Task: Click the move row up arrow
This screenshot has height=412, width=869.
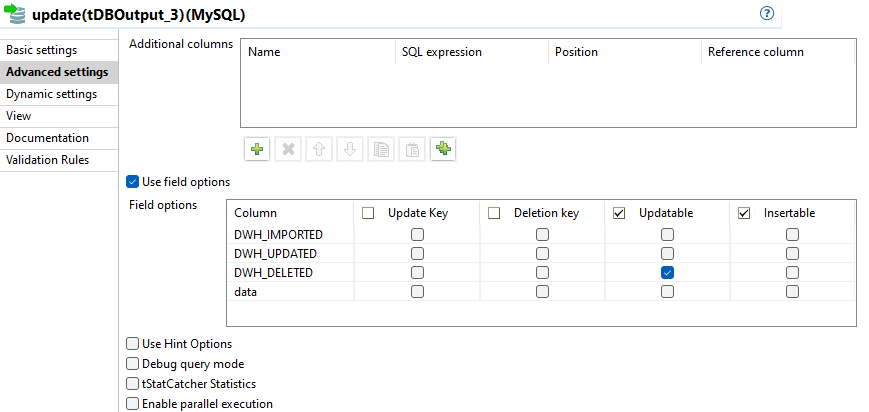Action: 319,149
